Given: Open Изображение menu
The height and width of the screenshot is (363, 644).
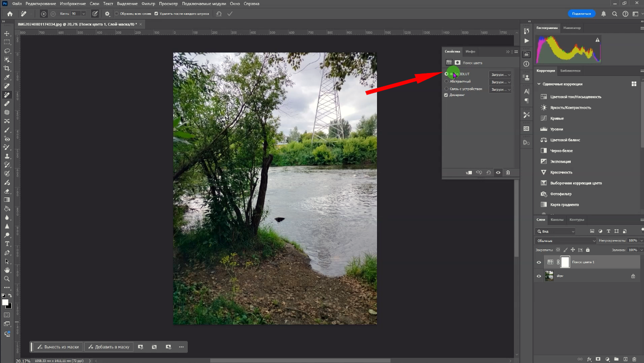Looking at the screenshot, I should [73, 4].
